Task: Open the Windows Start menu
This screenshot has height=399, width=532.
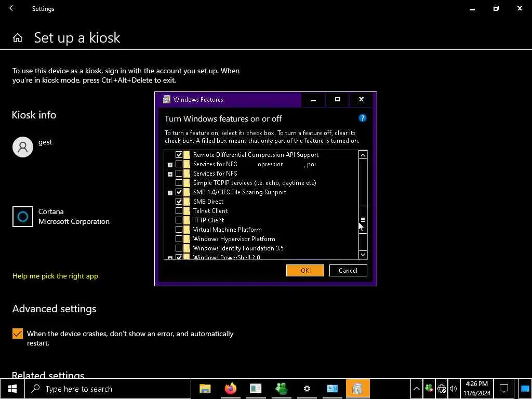Action: (12, 389)
